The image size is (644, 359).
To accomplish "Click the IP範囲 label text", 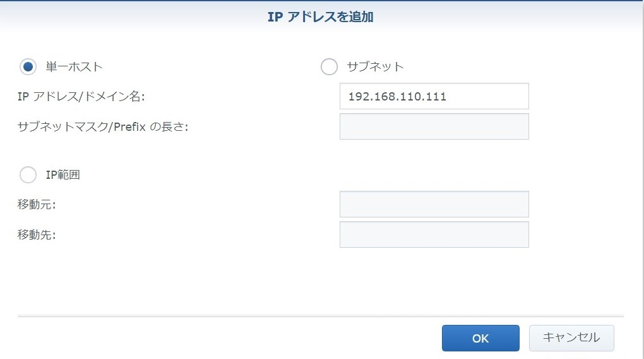I will 63,175.
